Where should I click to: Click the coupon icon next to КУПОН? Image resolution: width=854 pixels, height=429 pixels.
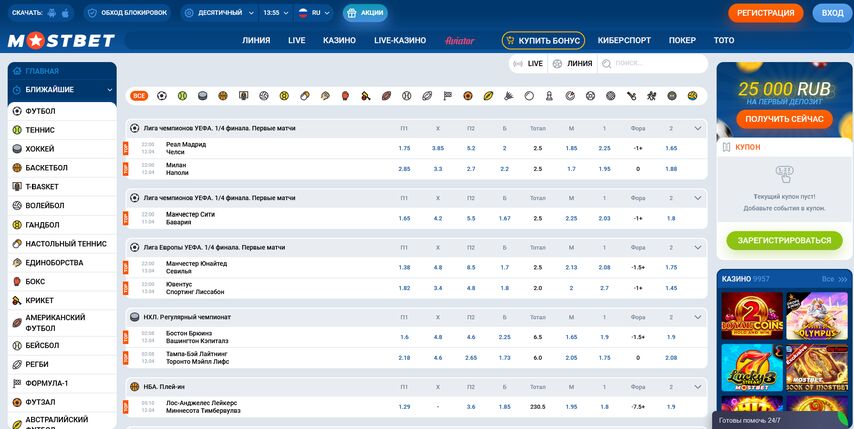pyautogui.click(x=725, y=147)
